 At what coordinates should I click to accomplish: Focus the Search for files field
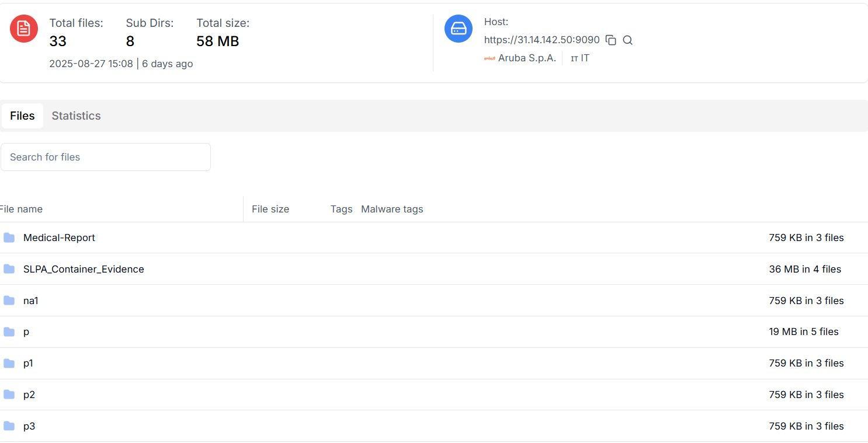106,157
